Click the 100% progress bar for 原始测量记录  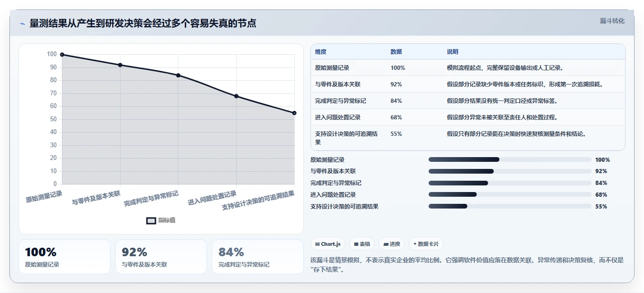(x=510, y=159)
